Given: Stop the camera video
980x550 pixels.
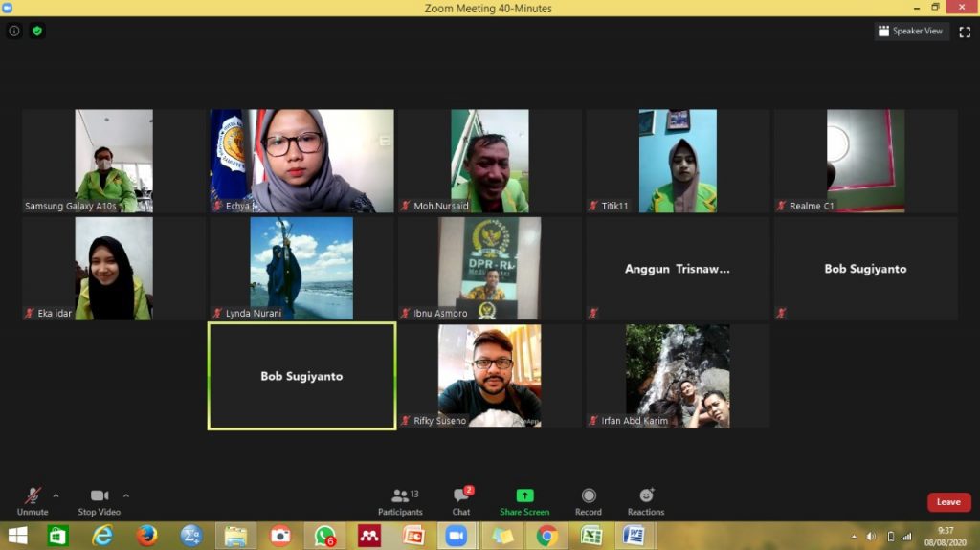Looking at the screenshot, I should point(100,495).
